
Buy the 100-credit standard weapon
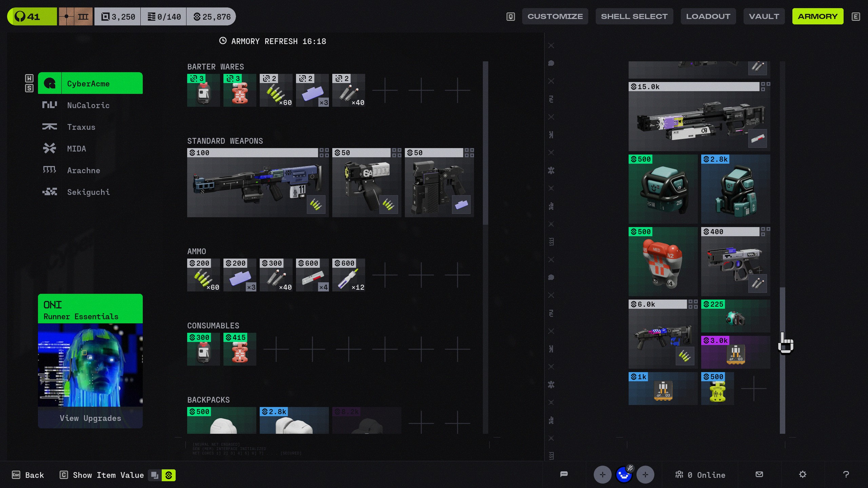pyautogui.click(x=258, y=183)
